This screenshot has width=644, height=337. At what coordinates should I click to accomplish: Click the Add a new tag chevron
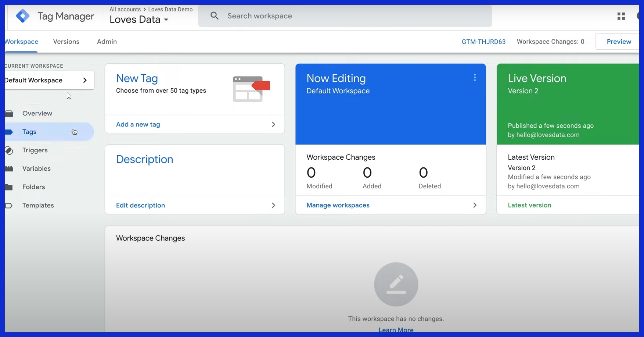tap(273, 124)
